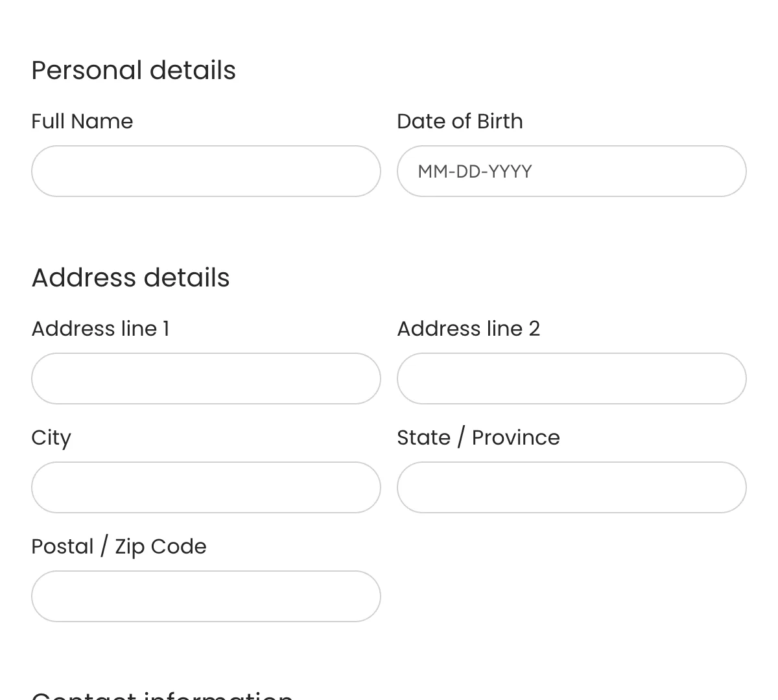Click the Address line 2 input
Screen dimensions: 778x700
(x=571, y=379)
